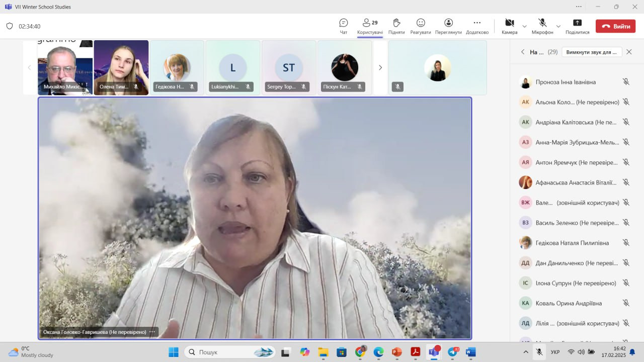Screen dimensions: 644x362
Task: Click the mic icon beside Дан Данильченко
Action: pyautogui.click(x=626, y=262)
